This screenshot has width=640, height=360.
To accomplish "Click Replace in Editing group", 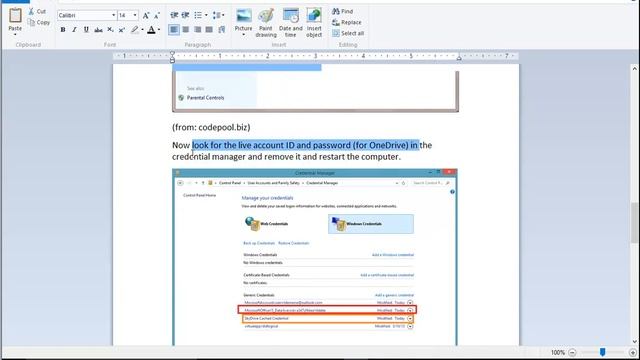I will 347,22.
